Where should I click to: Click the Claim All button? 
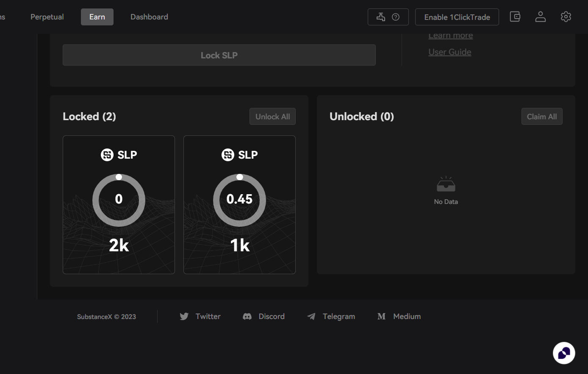[542, 116]
